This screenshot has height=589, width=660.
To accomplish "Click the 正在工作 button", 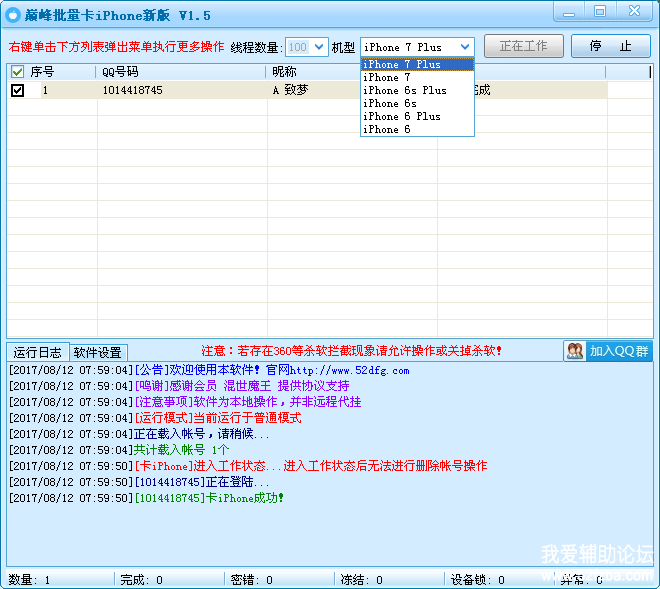I will click(524, 46).
